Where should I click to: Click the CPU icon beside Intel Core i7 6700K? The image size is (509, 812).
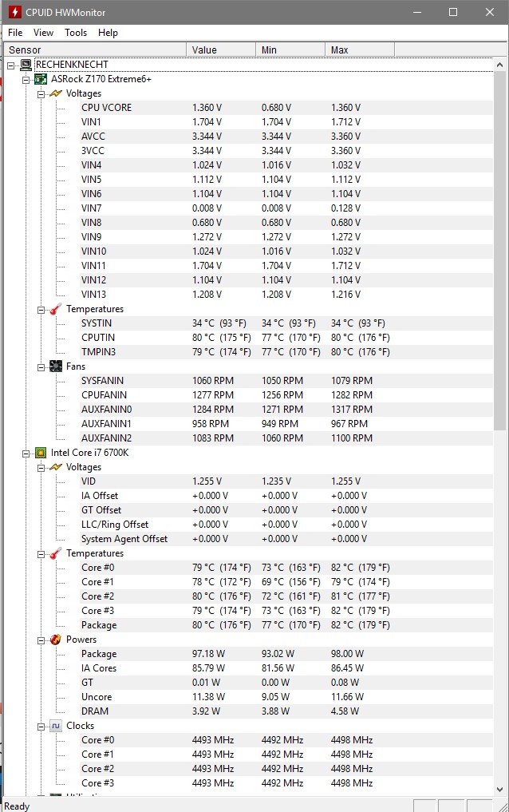click(40, 453)
